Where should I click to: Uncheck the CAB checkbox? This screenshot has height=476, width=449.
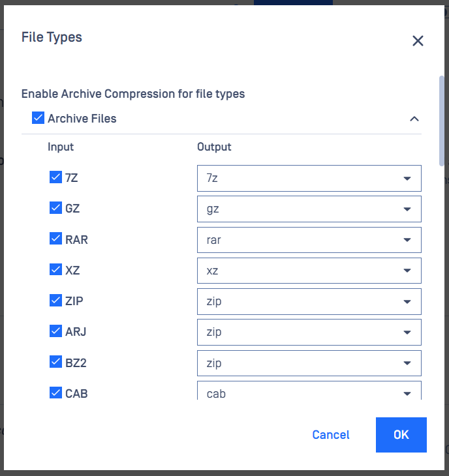click(x=55, y=393)
